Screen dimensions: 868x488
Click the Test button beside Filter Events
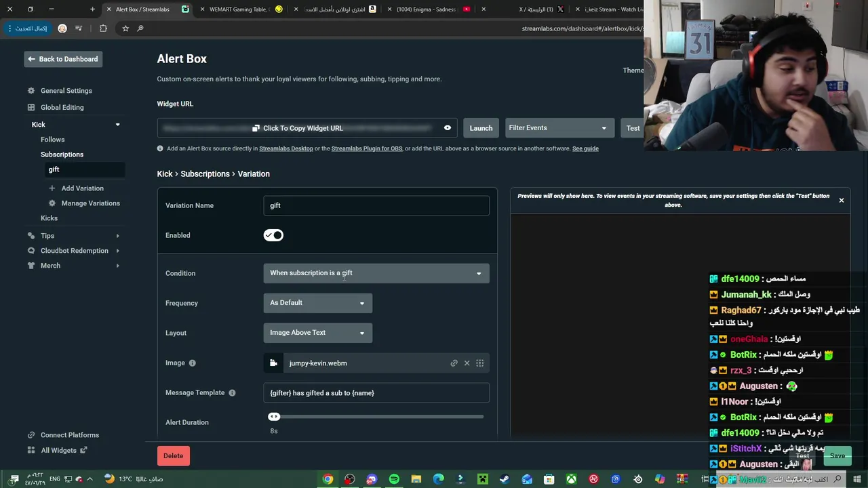point(632,128)
